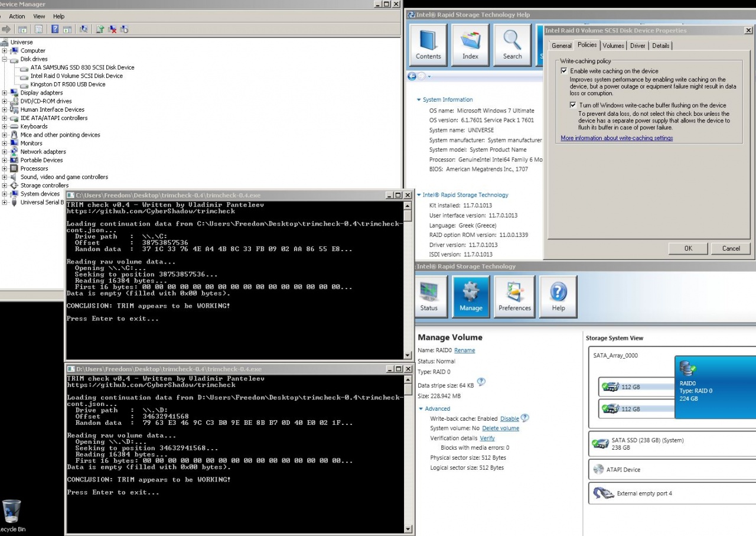Switch to Volumes tab in disk properties
Viewport: 756px width, 536px height.
pyautogui.click(x=613, y=46)
